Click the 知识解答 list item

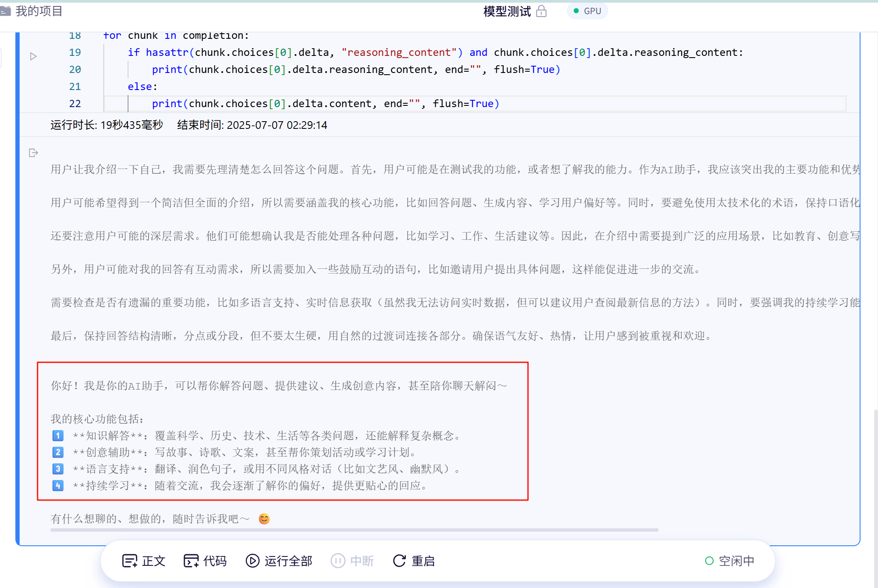click(x=257, y=436)
